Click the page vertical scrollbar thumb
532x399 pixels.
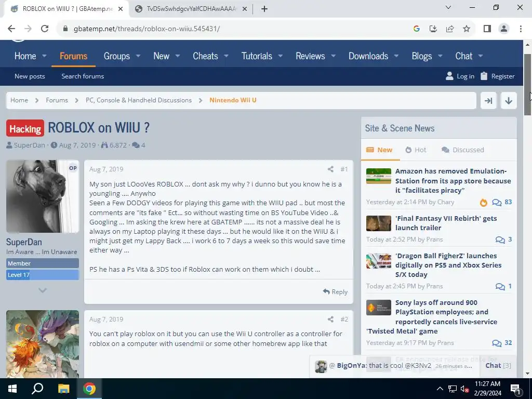527,85
